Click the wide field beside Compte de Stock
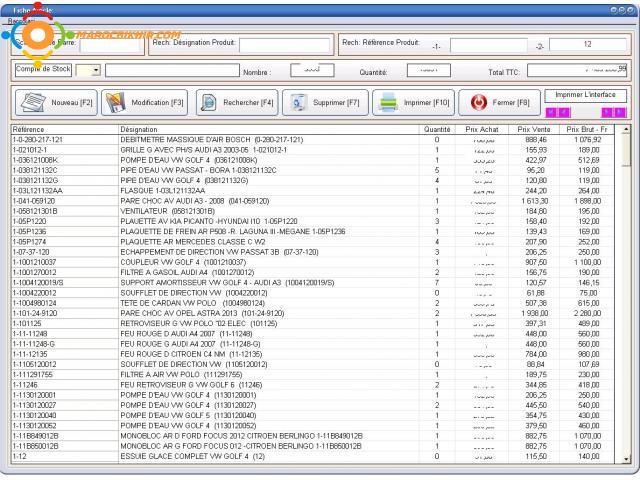640x480 pixels. (172, 70)
